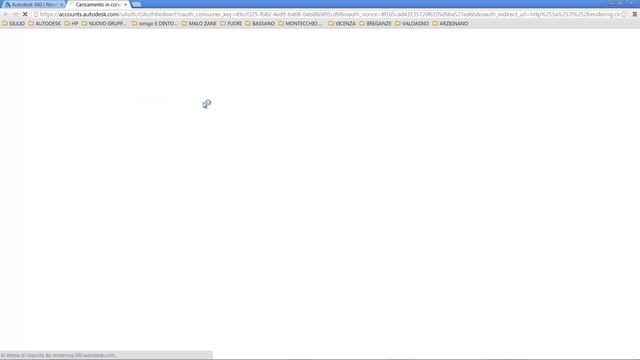640x360 pixels.
Task: Open the BASSANO bookmark folder
Action: (x=260, y=24)
